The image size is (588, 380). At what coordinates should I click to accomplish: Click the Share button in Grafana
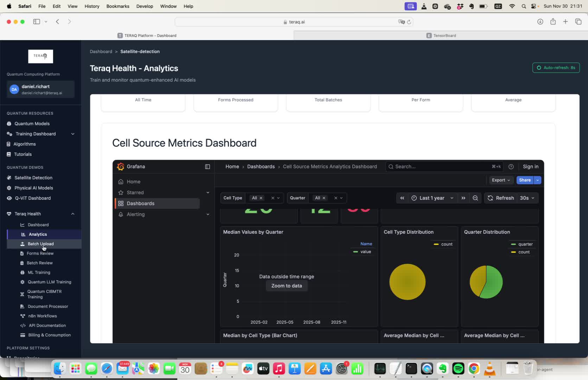coord(525,180)
